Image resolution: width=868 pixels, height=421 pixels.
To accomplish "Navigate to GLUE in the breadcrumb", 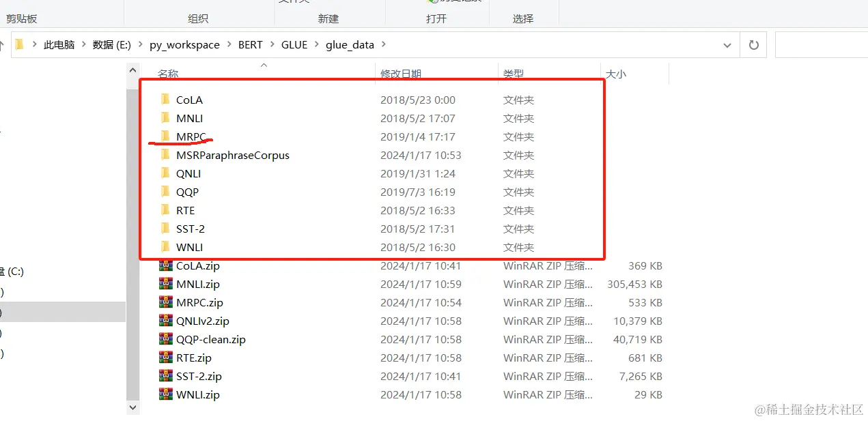I will (294, 44).
